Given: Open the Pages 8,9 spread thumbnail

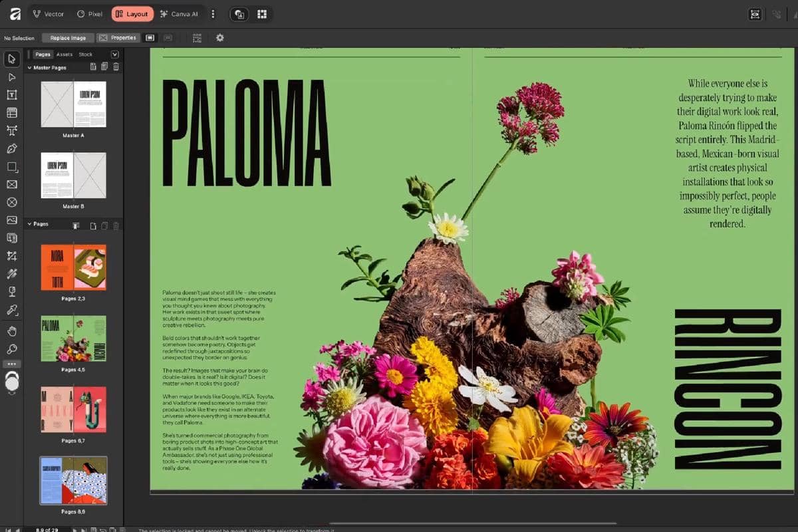Looking at the screenshot, I should [74, 480].
